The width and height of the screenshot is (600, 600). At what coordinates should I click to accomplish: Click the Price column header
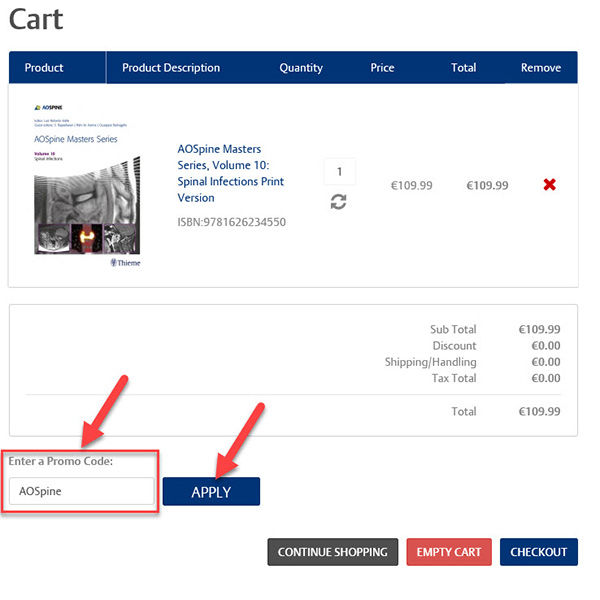pos(382,68)
